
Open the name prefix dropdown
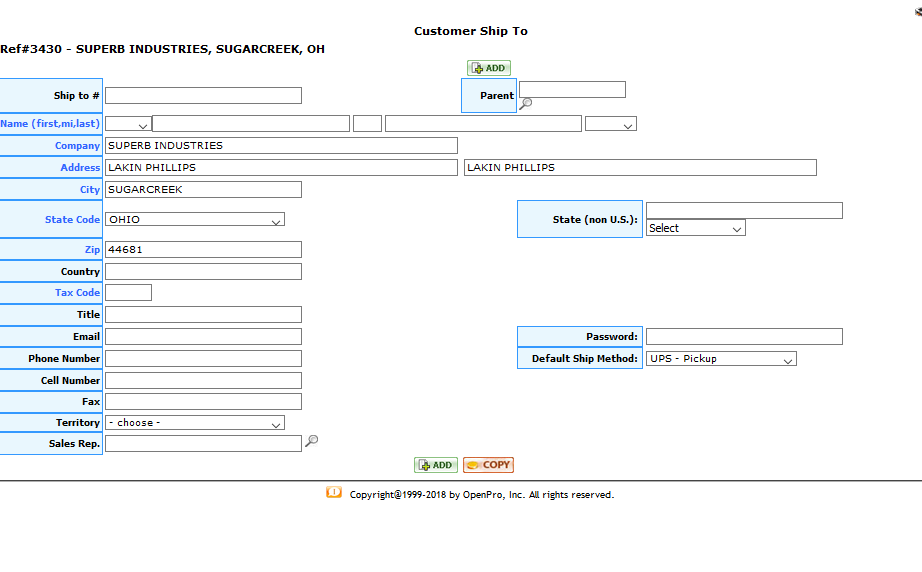[x=128, y=124]
